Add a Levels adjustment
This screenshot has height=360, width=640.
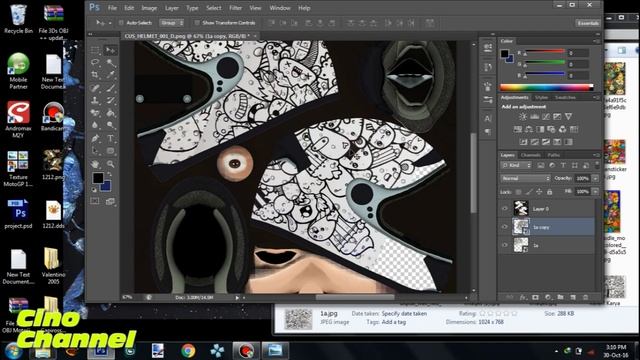534,117
